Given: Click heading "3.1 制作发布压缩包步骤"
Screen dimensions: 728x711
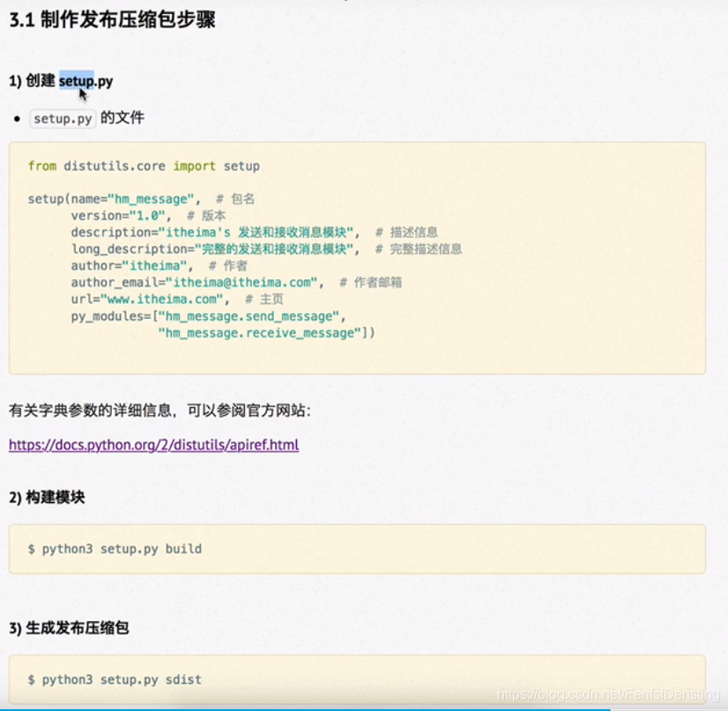Looking at the screenshot, I should [x=112, y=20].
